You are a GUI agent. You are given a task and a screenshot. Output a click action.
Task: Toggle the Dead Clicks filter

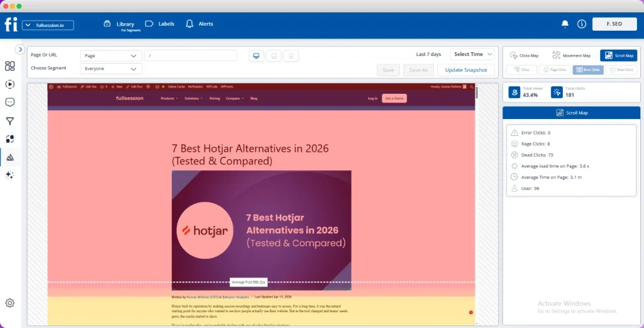point(621,70)
